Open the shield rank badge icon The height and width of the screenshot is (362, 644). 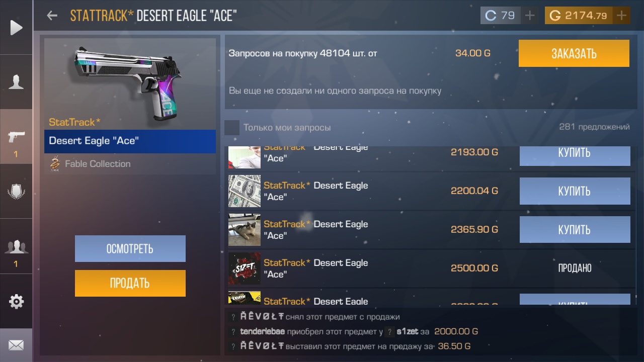pyautogui.click(x=16, y=192)
